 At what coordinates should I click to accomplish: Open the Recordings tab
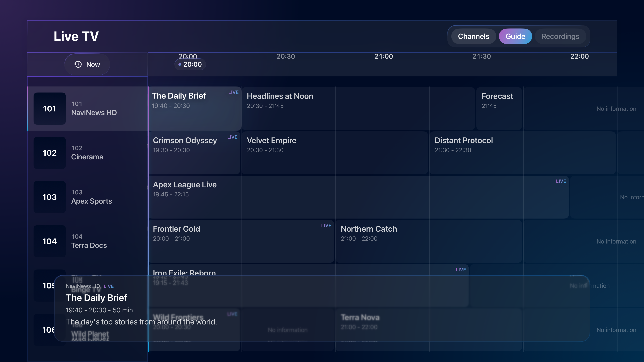(560, 37)
